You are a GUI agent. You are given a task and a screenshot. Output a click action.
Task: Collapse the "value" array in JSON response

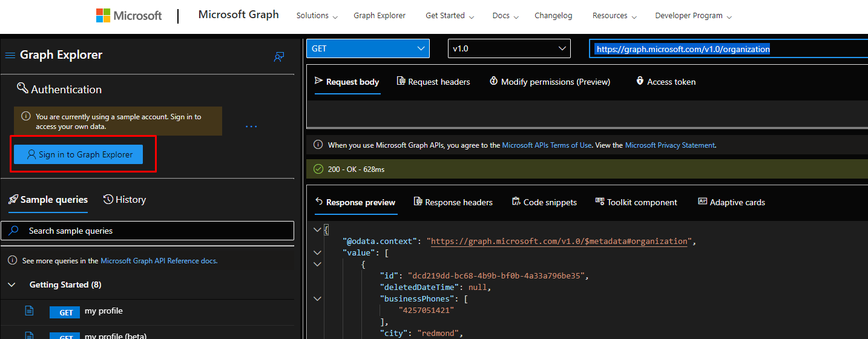point(317,252)
